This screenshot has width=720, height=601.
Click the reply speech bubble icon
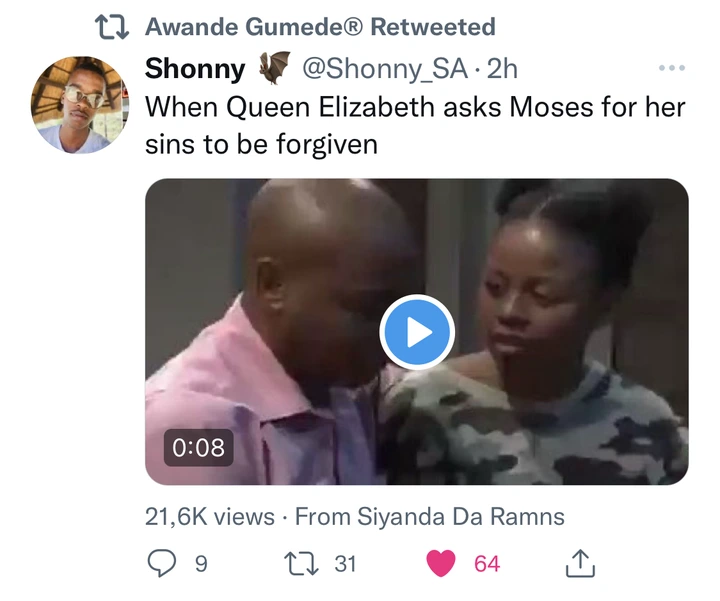click(x=161, y=563)
